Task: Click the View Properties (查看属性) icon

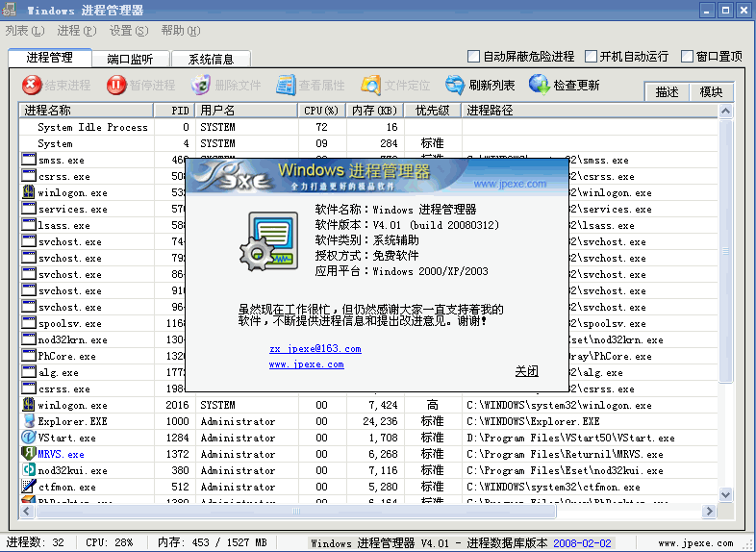Action: pos(286,86)
